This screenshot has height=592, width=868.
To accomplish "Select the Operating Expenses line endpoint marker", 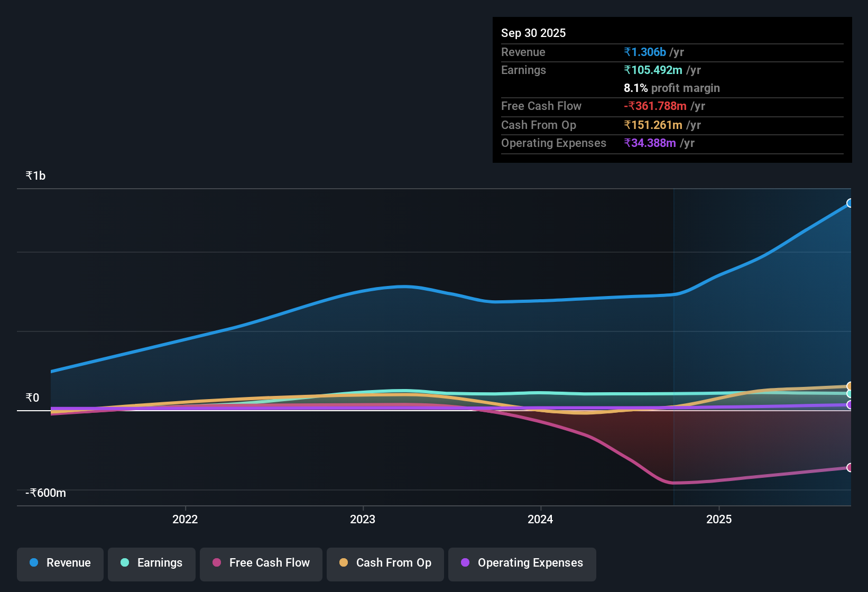I will [850, 405].
